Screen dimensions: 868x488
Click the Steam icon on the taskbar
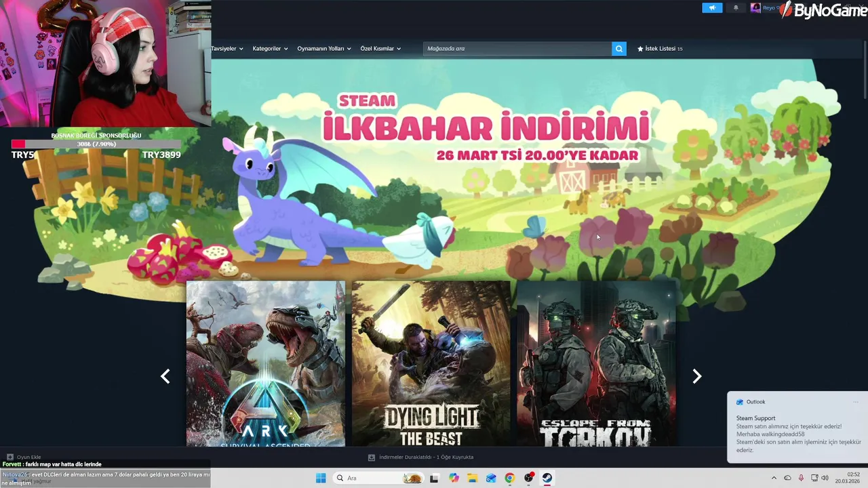[x=547, y=478]
